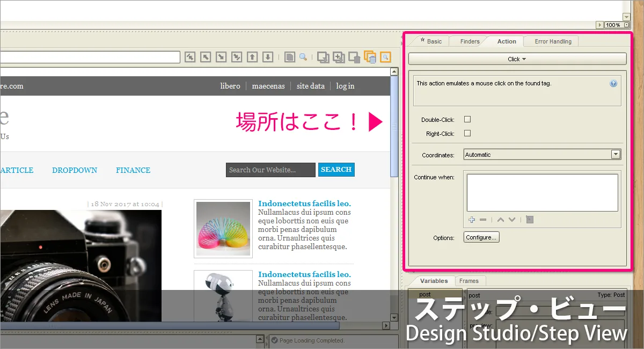Enable the Right-Click checkbox
This screenshot has height=349, width=644.
click(467, 133)
